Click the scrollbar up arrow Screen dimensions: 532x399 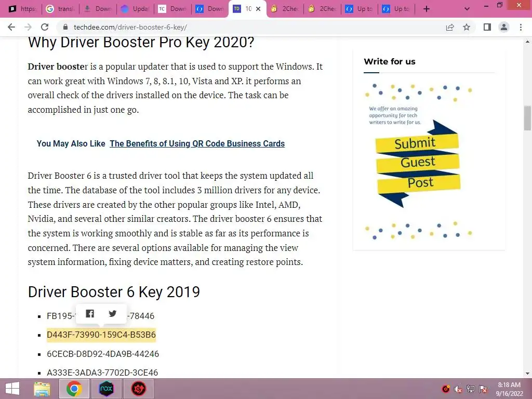527,42
